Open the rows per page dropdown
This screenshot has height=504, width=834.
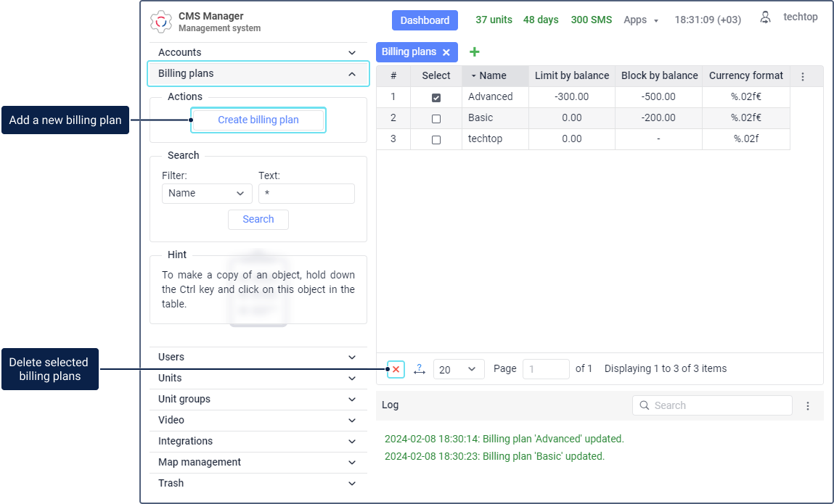tap(459, 369)
